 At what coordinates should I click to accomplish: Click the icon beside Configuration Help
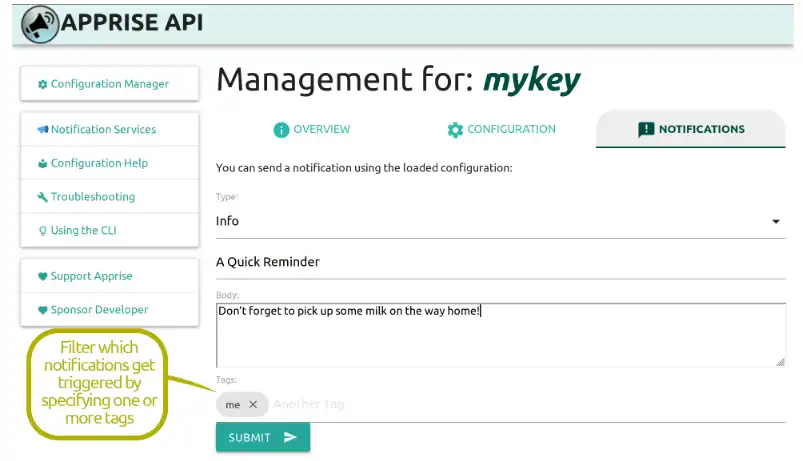(43, 163)
